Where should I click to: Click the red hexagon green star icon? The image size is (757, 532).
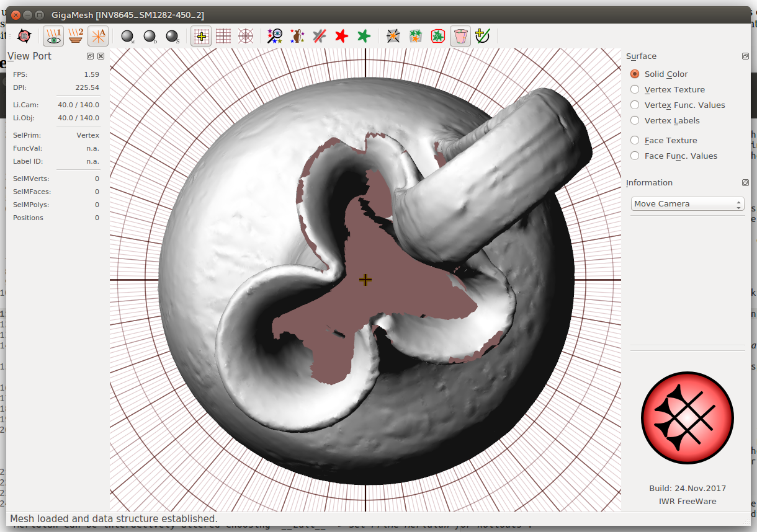tap(438, 36)
